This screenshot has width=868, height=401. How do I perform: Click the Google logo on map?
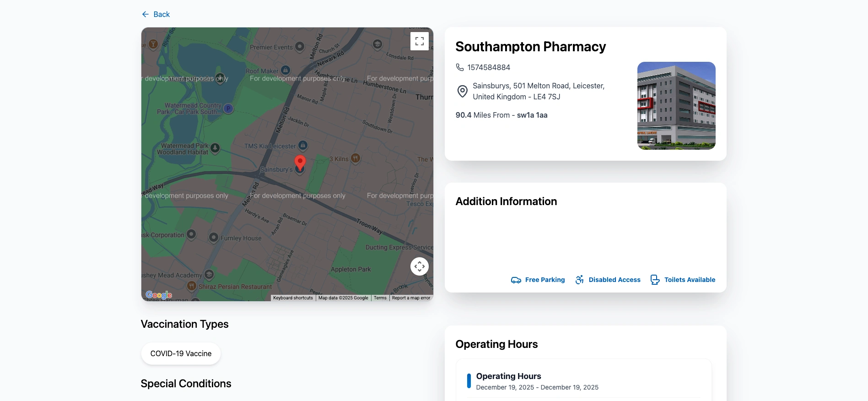[x=158, y=295]
